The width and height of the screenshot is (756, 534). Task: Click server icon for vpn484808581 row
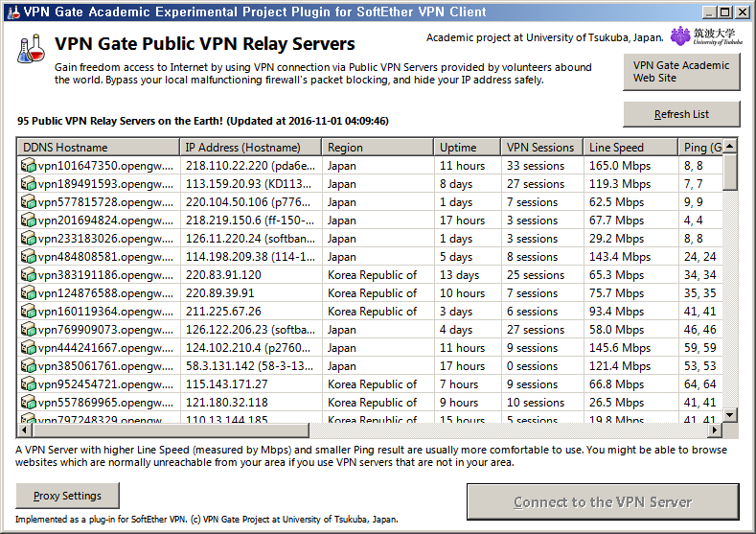(29, 257)
